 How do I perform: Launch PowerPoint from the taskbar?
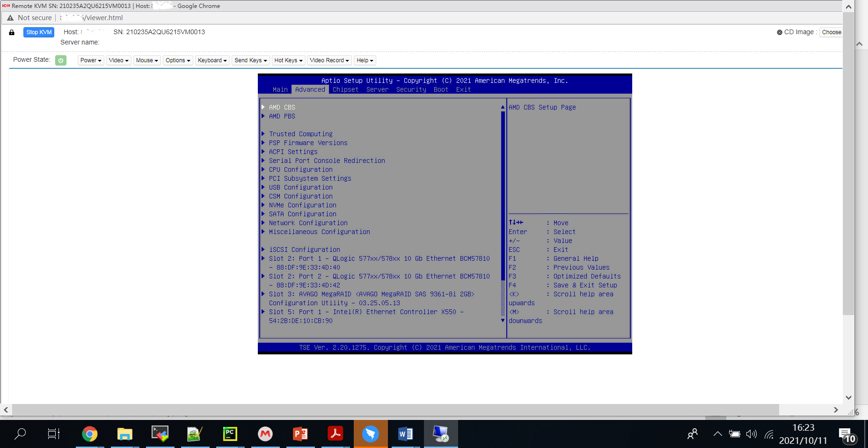(x=300, y=434)
